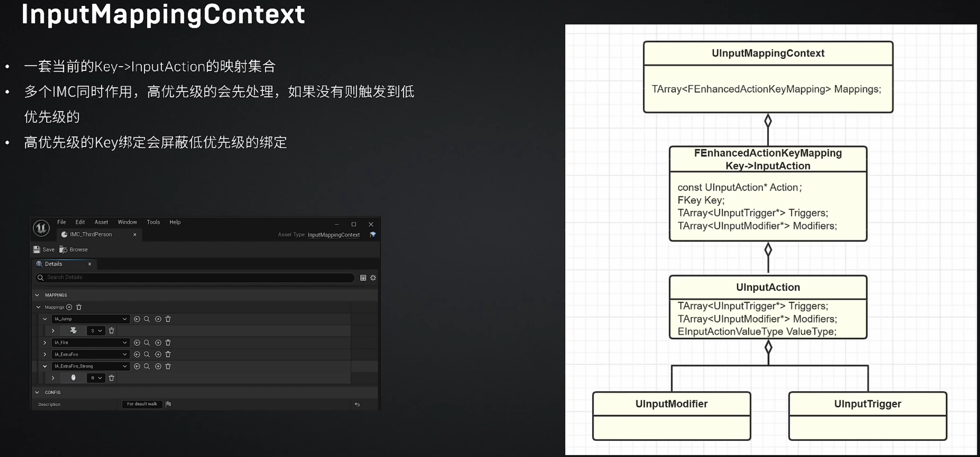Click the UInputTrigger box in diagram

coord(867,416)
